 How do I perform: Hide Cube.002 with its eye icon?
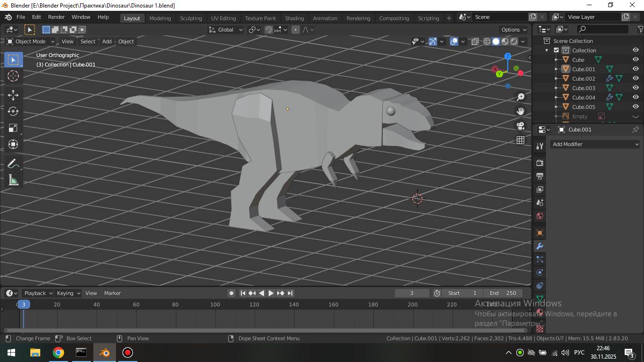[x=636, y=79]
